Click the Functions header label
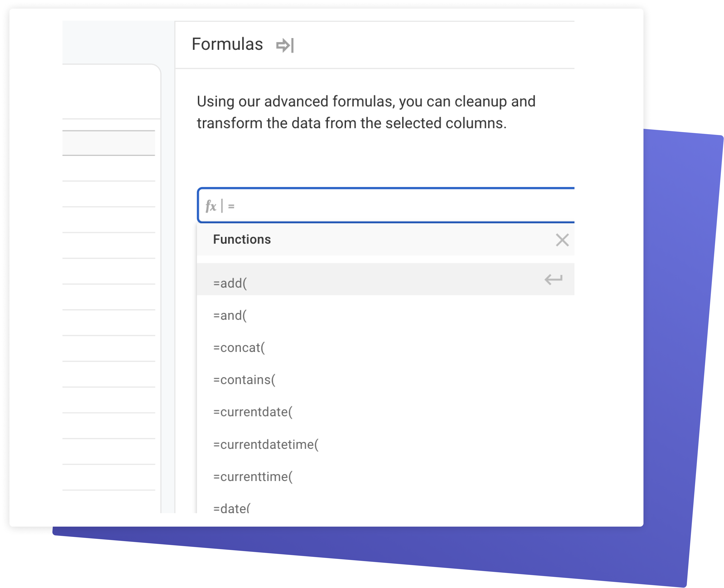 click(242, 239)
